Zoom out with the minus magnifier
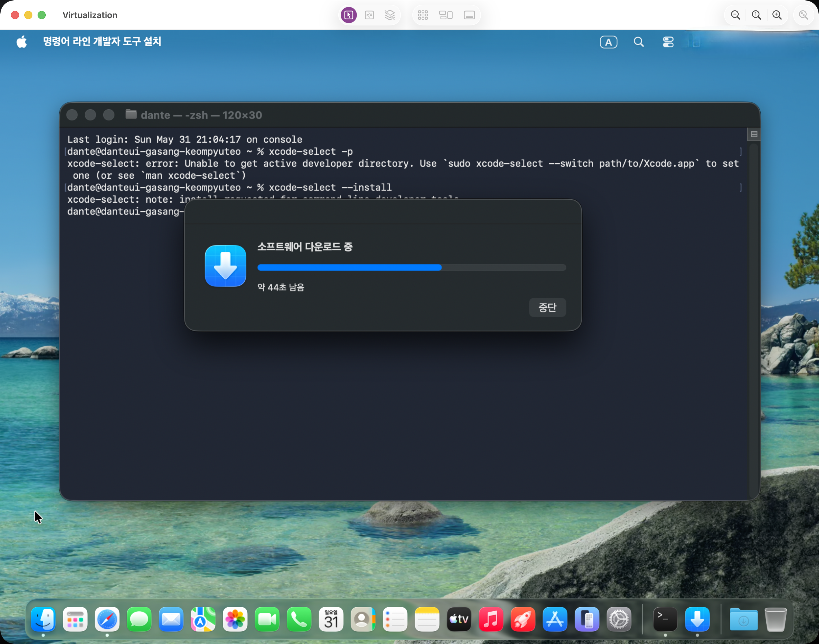This screenshot has height=644, width=819. coord(736,15)
